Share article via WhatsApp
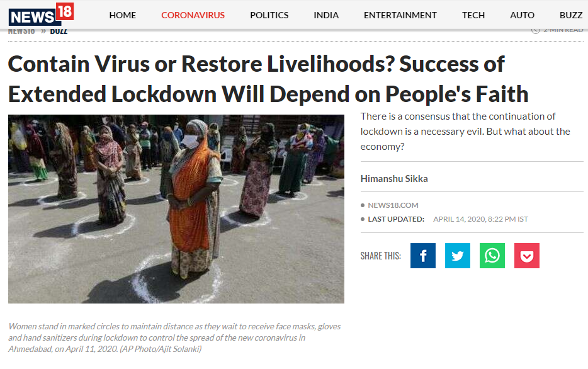This screenshot has height=369, width=588. pyautogui.click(x=492, y=256)
